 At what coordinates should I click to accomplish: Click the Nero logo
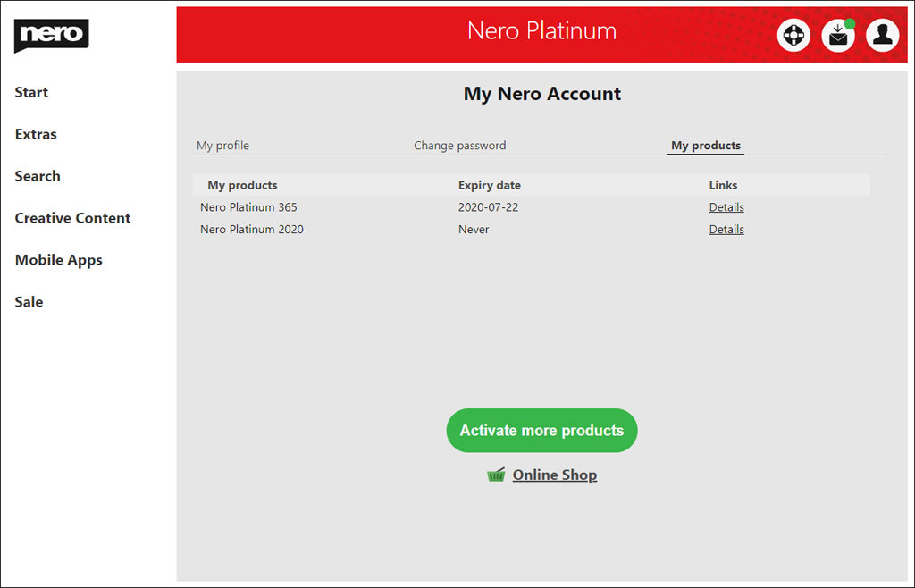point(51,35)
